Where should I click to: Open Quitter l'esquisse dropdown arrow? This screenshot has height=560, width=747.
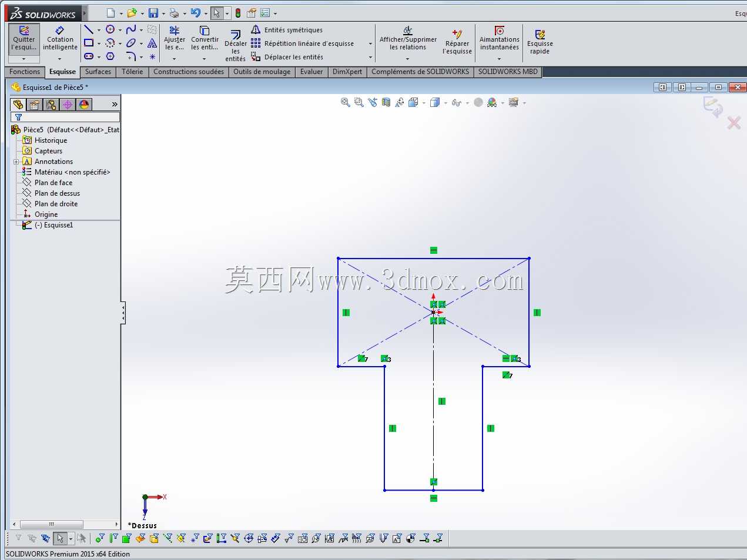[24, 59]
